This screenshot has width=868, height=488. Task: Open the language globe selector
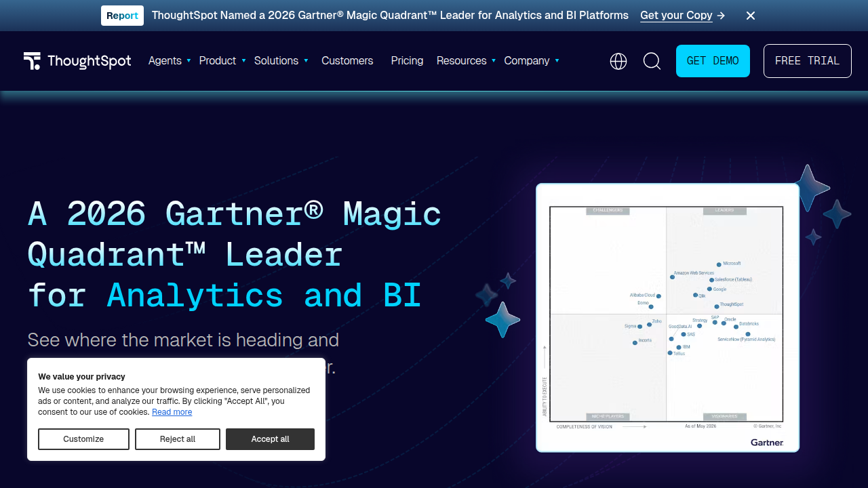pos(618,61)
